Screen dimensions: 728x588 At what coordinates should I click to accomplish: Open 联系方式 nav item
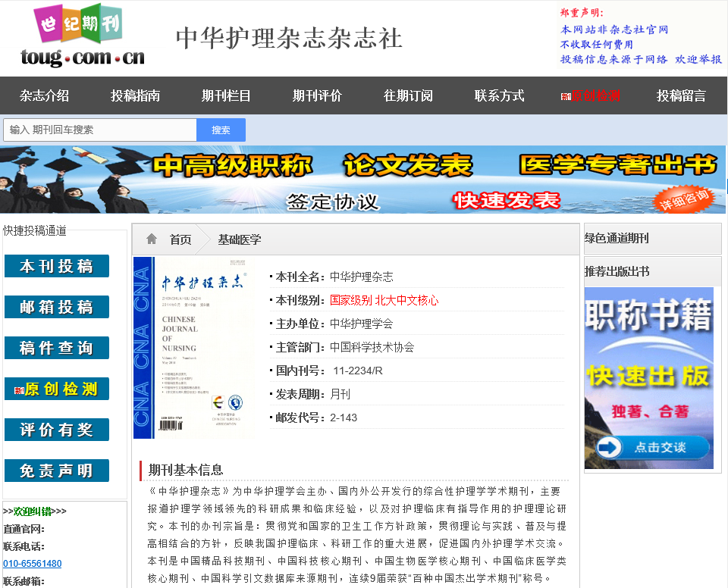coord(499,95)
